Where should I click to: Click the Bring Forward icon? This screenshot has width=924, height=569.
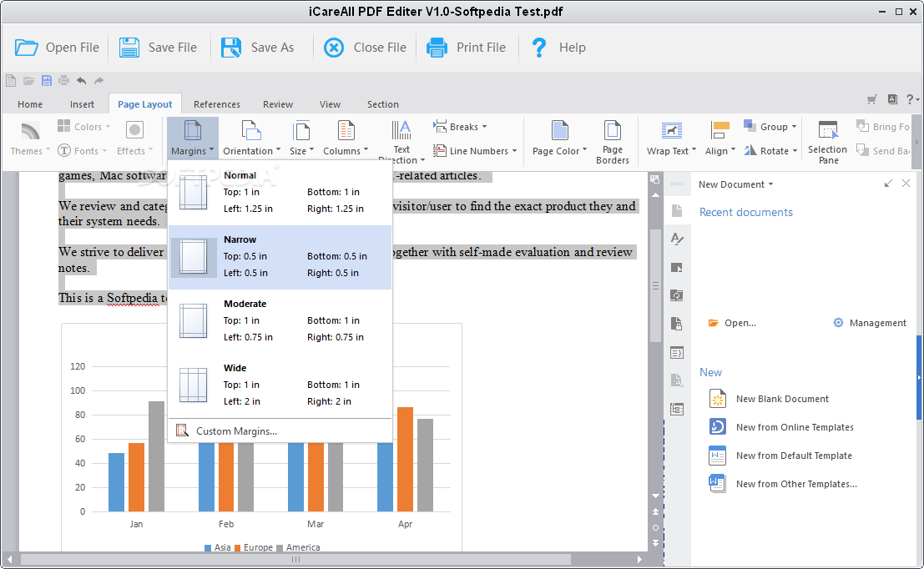862,126
